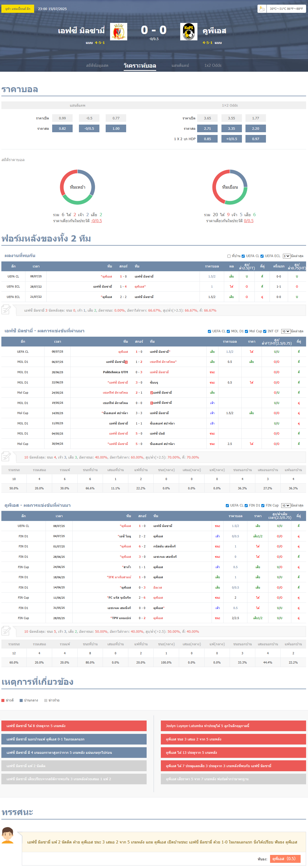Toggle the ที่บ้าน checkbox

(229, 256)
